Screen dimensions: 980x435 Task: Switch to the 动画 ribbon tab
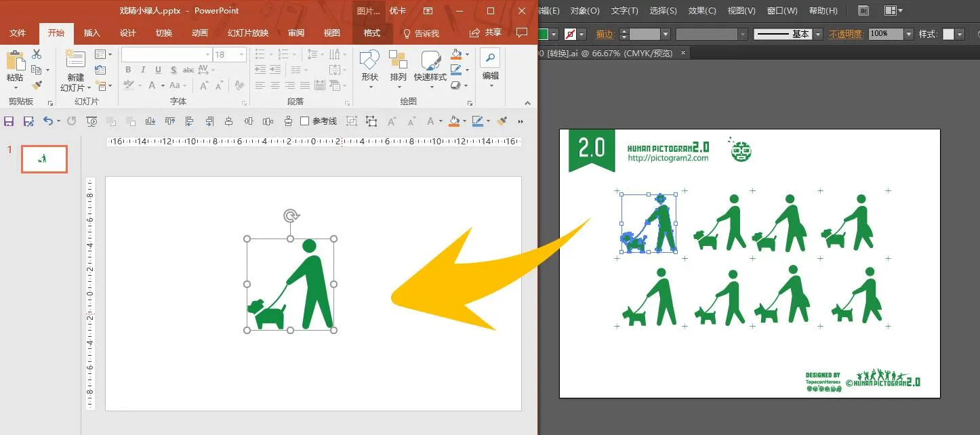coord(199,33)
